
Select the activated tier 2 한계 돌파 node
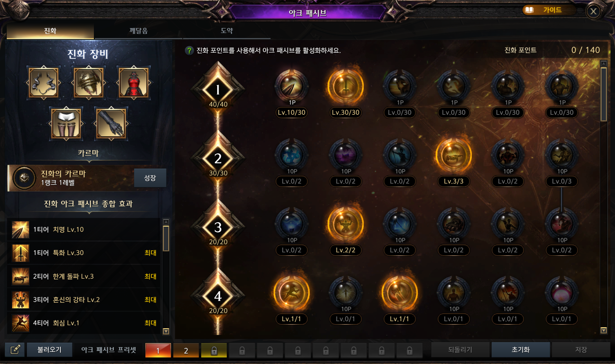(x=454, y=156)
